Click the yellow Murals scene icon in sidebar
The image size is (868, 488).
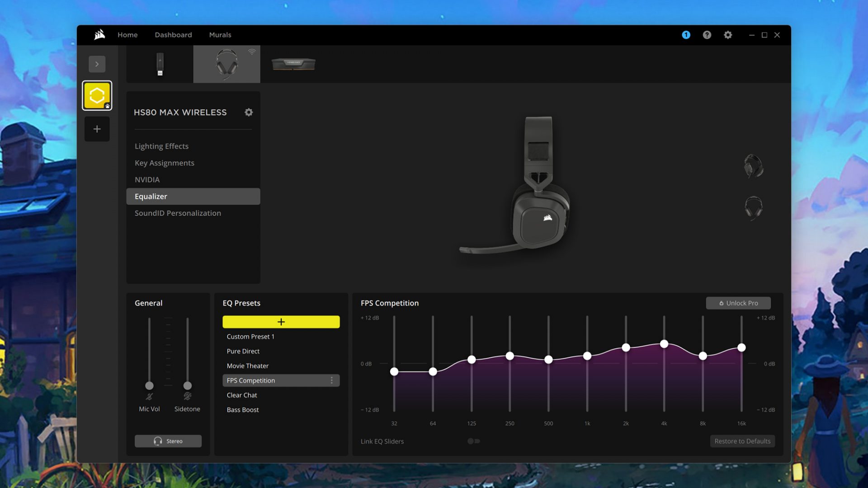pos(97,95)
